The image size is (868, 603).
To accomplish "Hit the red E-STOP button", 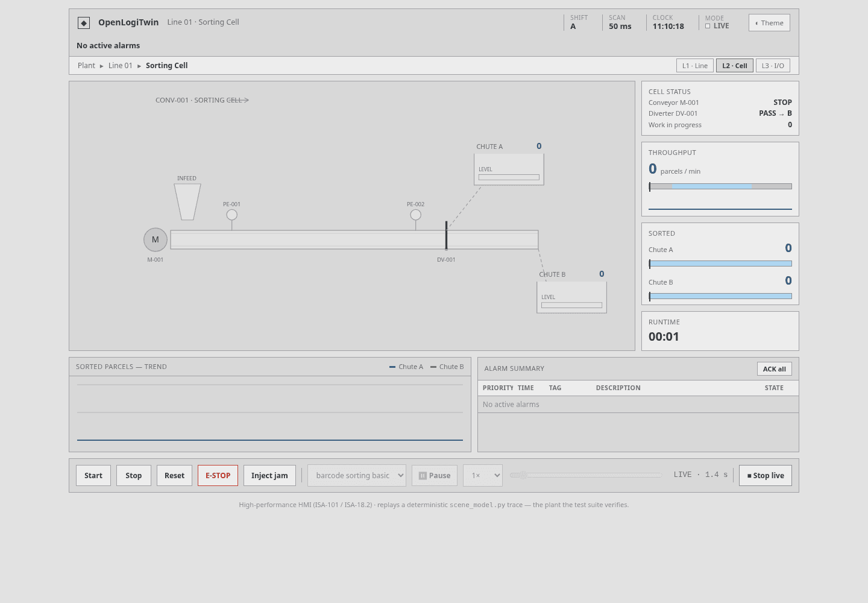I will pyautogui.click(x=218, y=475).
